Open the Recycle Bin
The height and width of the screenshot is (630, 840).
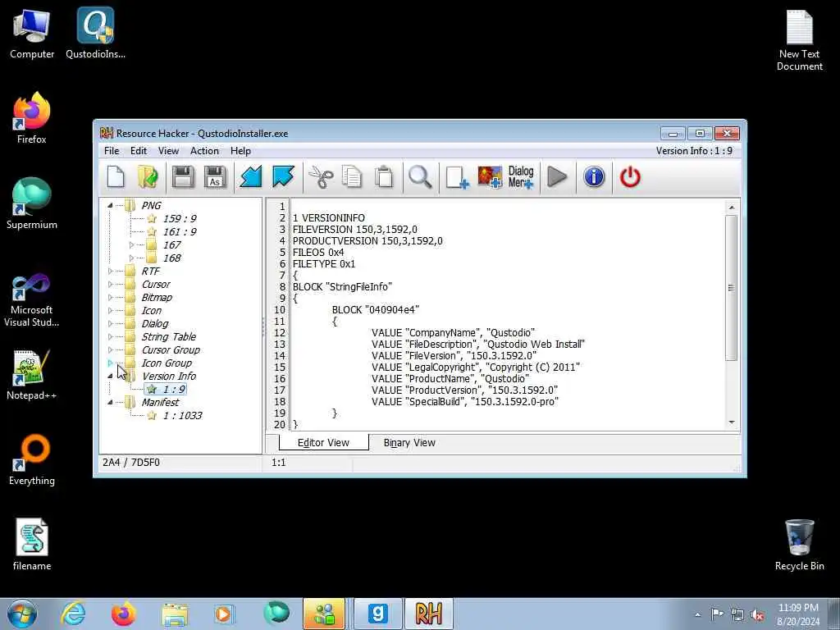tap(799, 545)
